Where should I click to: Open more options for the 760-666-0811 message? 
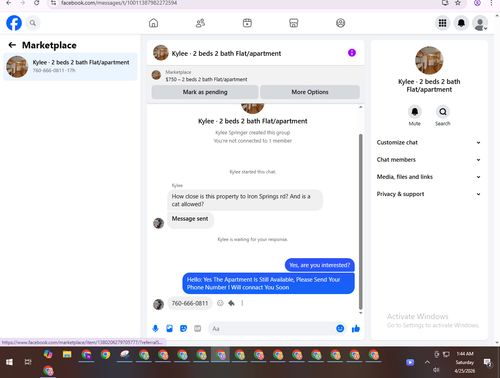tap(242, 303)
